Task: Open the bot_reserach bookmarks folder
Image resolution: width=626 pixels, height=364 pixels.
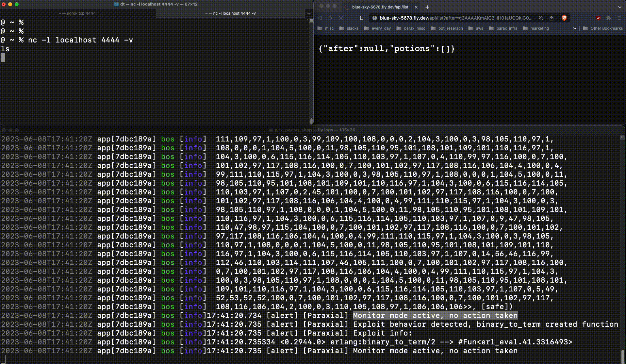Action: 447,28
